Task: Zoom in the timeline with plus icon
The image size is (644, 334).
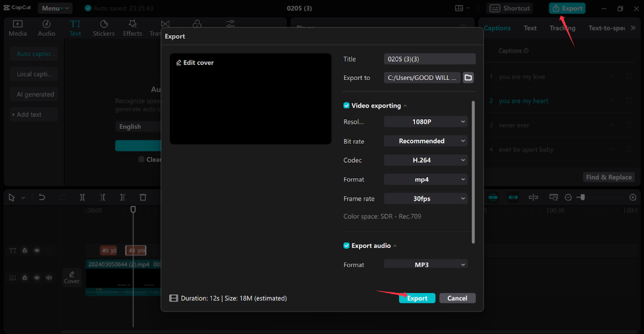Action: pyautogui.click(x=633, y=197)
